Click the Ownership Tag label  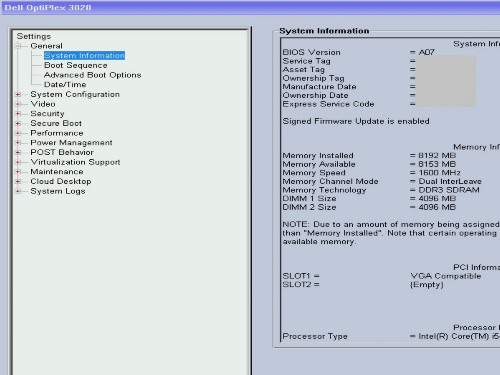tap(313, 78)
